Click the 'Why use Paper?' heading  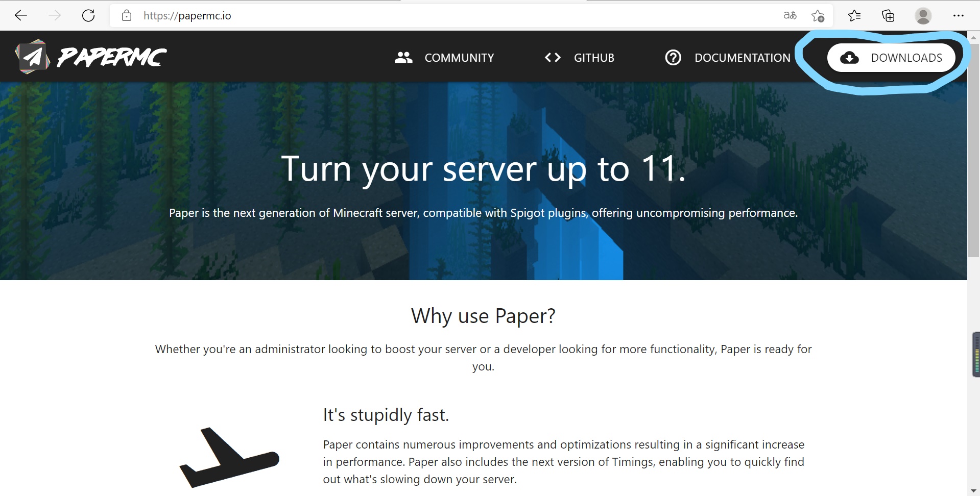(483, 316)
